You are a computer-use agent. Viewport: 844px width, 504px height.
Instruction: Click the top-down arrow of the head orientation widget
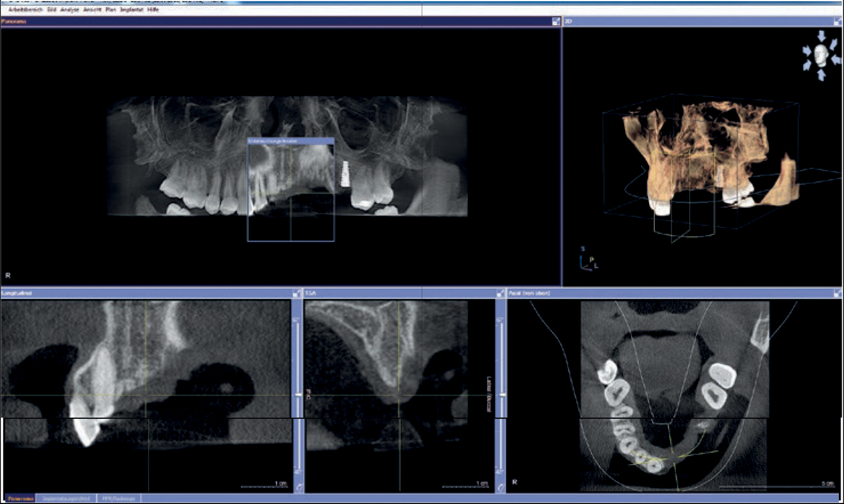821,36
